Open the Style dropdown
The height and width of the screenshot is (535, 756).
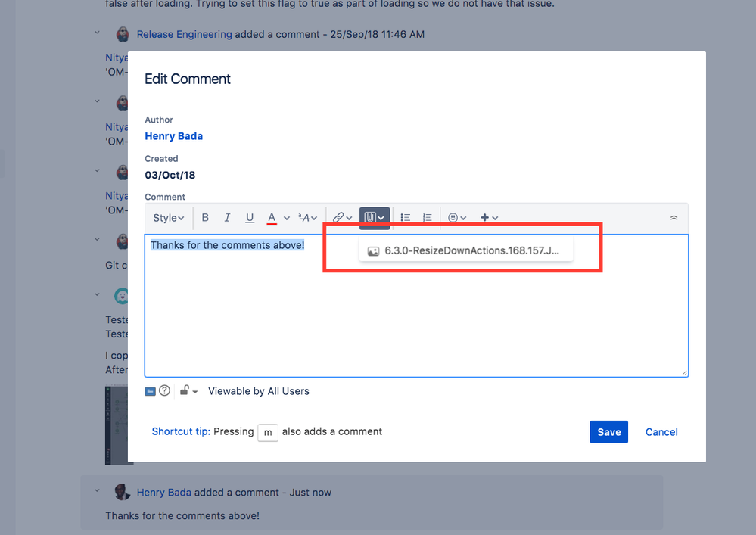click(x=168, y=218)
